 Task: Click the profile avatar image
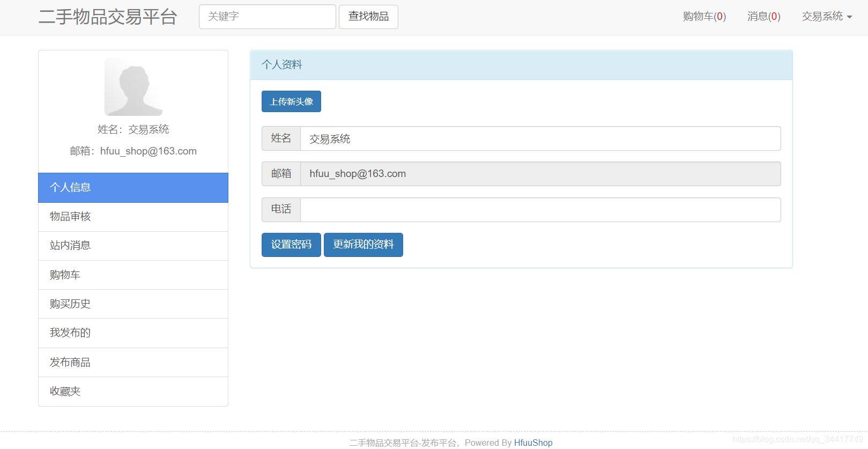click(133, 87)
